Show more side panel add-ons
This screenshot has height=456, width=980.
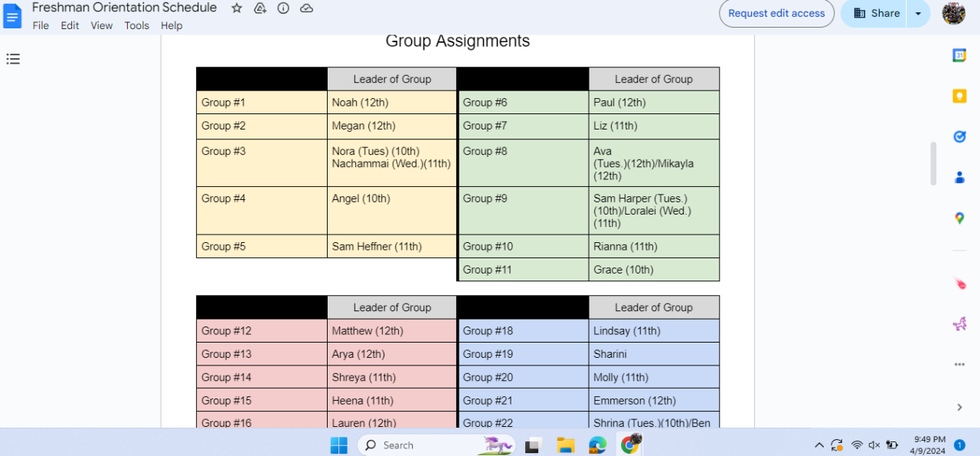pyautogui.click(x=959, y=365)
